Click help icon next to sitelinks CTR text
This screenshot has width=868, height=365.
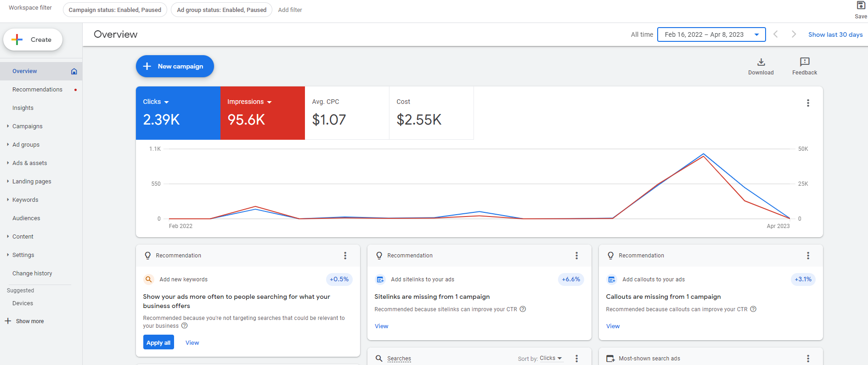523,309
